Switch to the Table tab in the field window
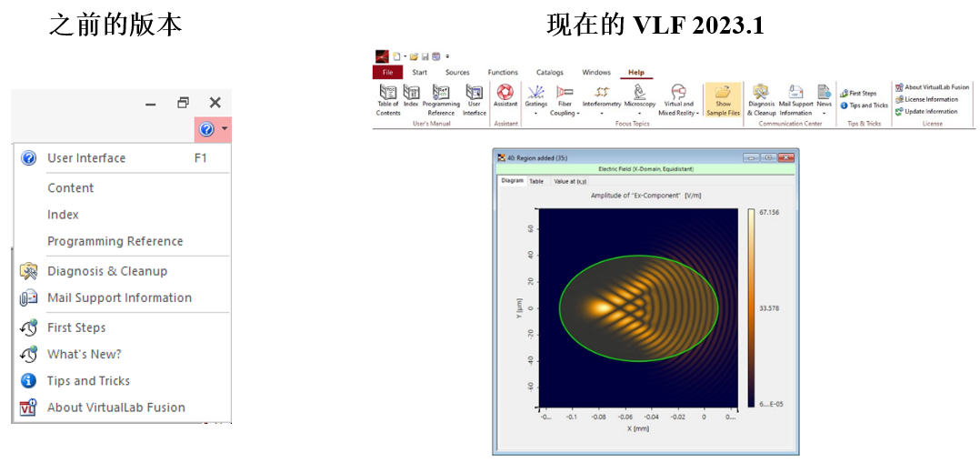Viewport: 980px width, 463px height. coord(536,181)
